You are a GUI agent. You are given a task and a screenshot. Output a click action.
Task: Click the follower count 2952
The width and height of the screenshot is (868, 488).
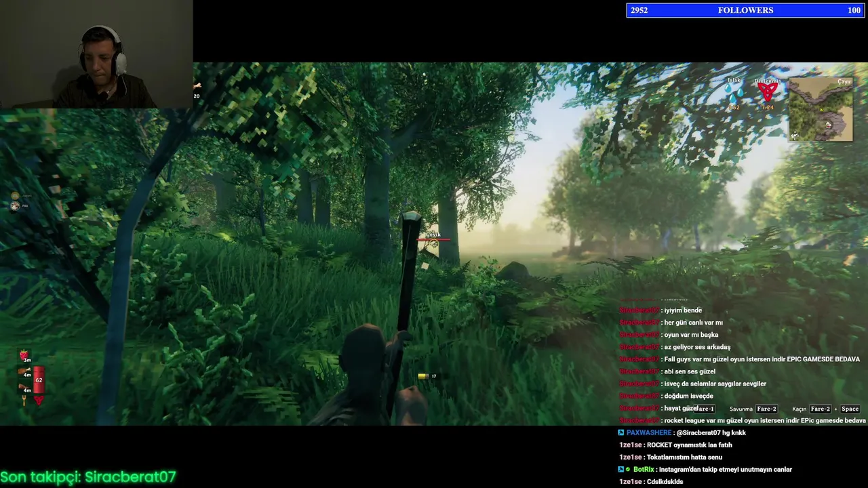[639, 10]
